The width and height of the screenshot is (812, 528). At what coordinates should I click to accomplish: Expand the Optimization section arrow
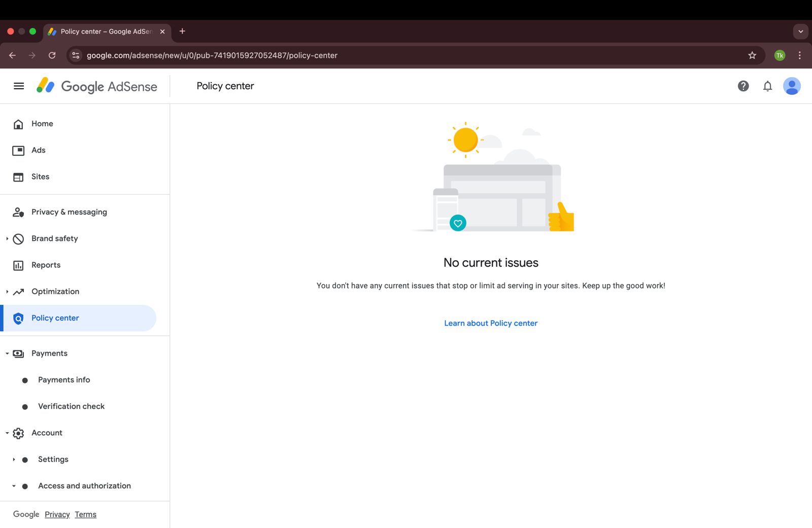[7, 292]
